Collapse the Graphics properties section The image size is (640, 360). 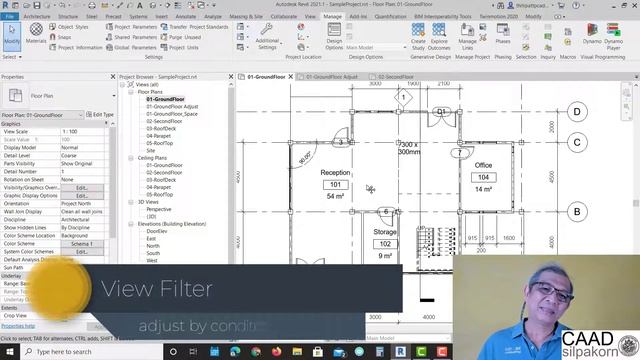[x=107, y=123]
